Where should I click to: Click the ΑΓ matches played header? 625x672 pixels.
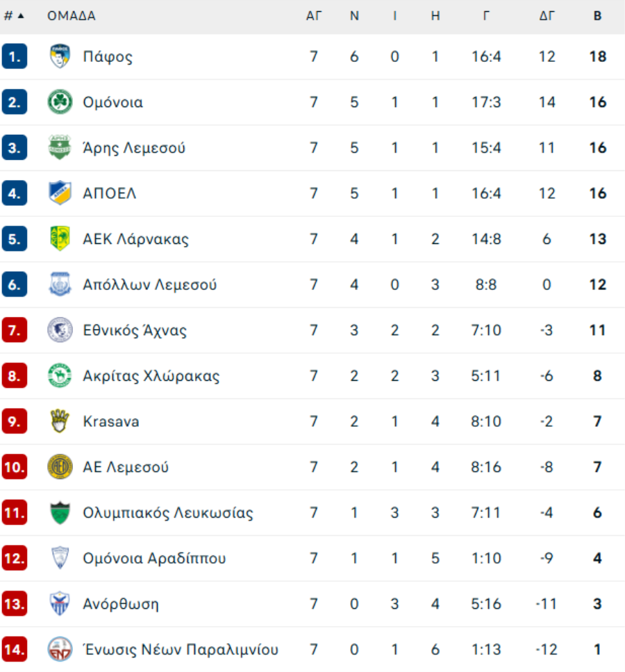coord(314,16)
